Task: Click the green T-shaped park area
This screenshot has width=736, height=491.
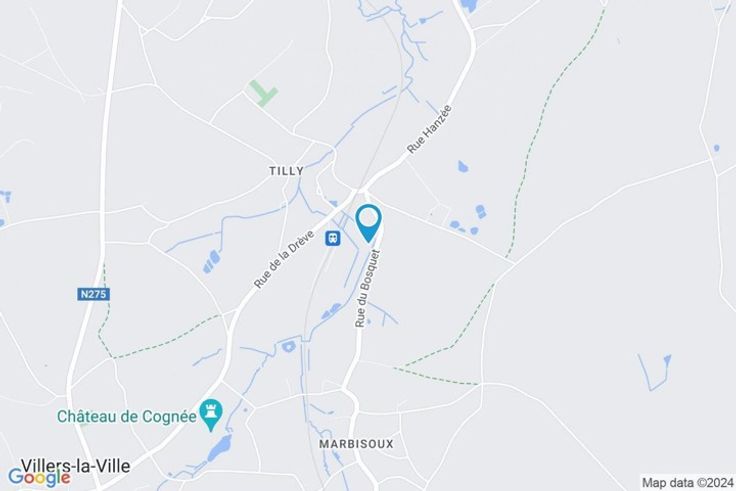Action: click(x=263, y=92)
